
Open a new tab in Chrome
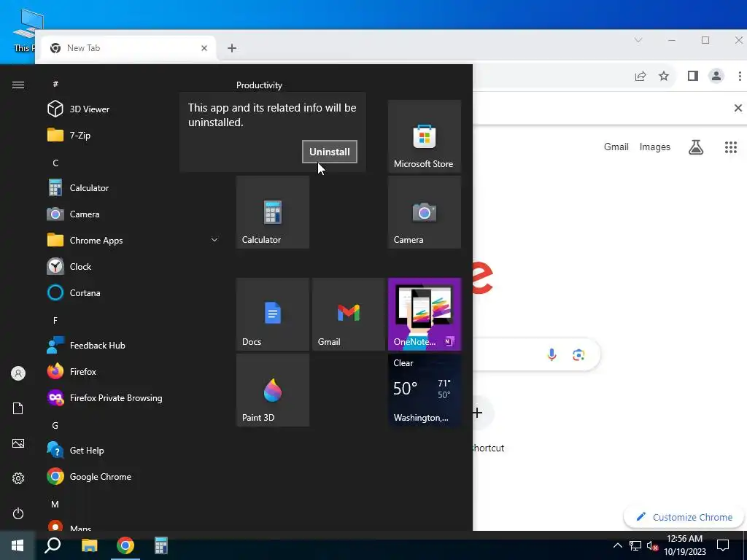(x=231, y=48)
